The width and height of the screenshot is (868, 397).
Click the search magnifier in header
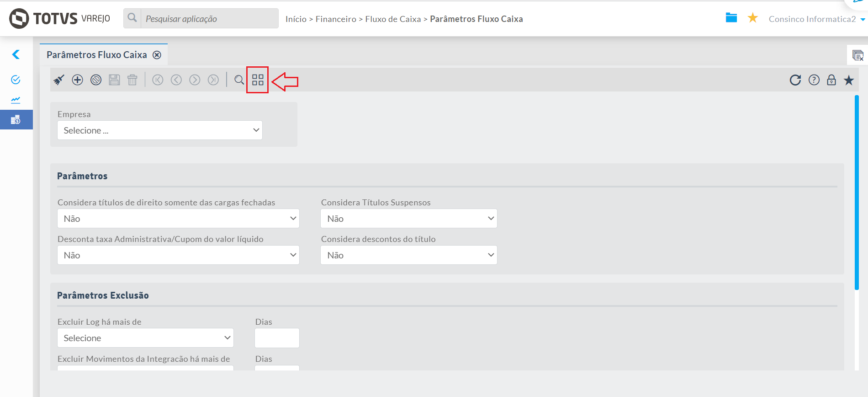[x=132, y=18]
